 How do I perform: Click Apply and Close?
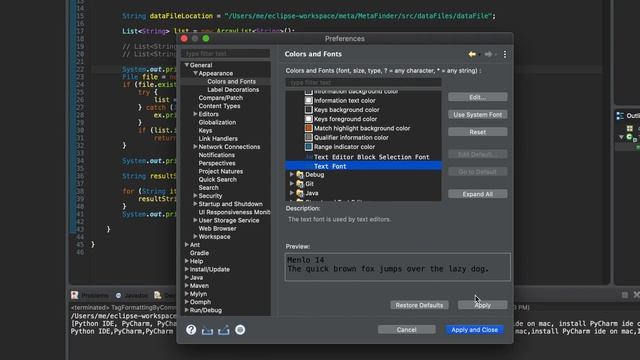[x=474, y=330]
